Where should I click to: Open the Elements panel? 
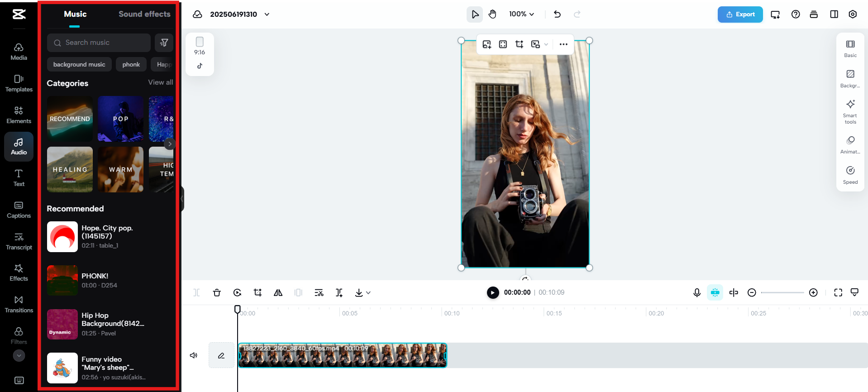click(x=19, y=115)
